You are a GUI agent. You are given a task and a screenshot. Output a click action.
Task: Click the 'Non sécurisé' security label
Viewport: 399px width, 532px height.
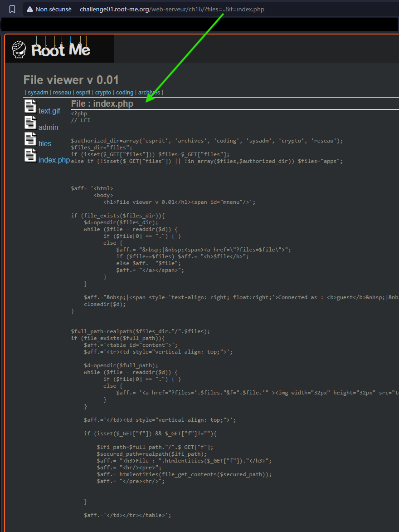[x=53, y=9]
